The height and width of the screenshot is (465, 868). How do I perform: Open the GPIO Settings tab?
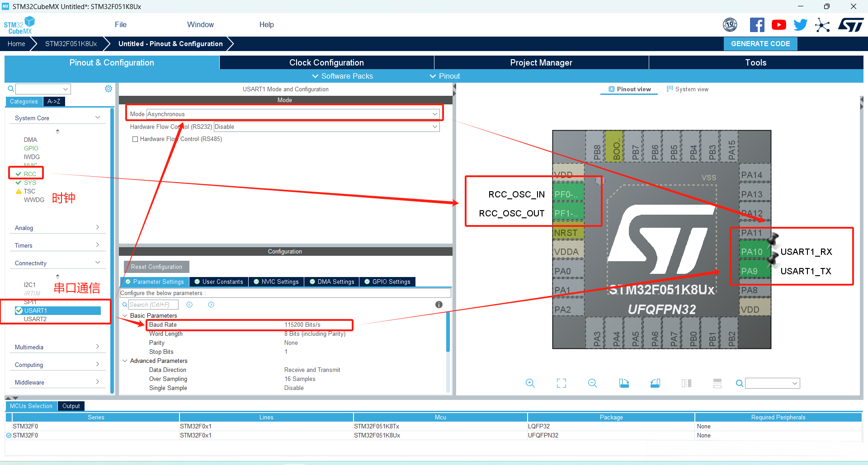click(387, 282)
